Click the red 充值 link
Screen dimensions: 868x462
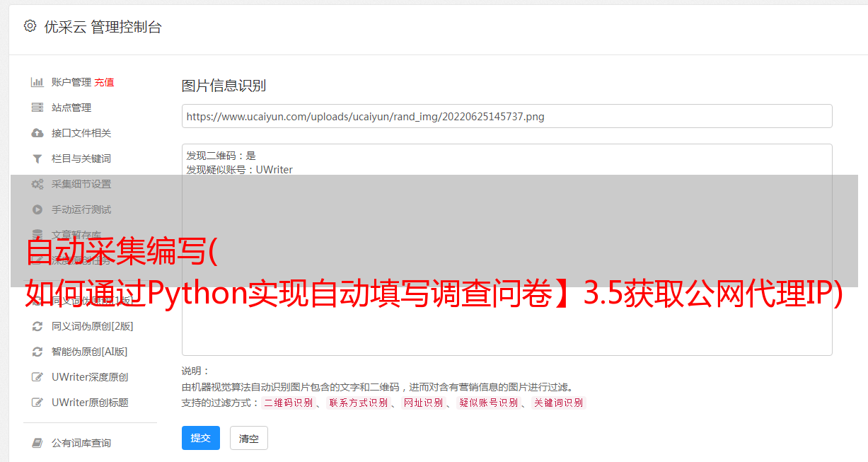click(104, 82)
